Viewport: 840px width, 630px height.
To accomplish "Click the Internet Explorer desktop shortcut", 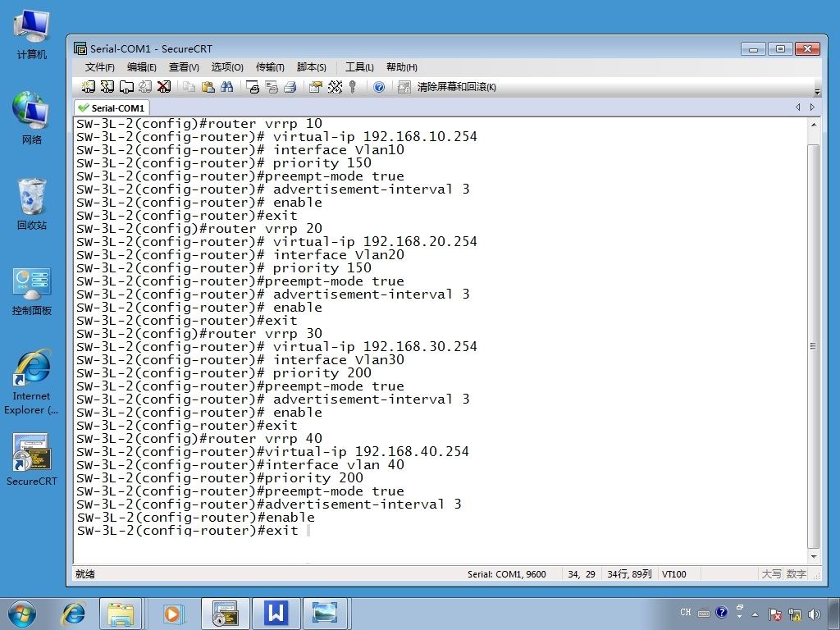I will pyautogui.click(x=32, y=382).
